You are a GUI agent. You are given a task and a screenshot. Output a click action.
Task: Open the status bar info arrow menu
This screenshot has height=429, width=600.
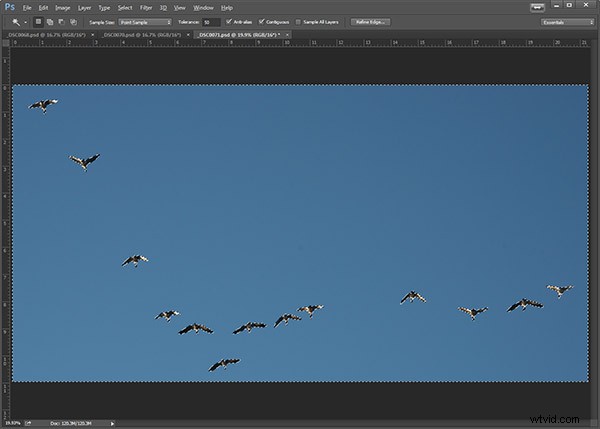(x=112, y=424)
